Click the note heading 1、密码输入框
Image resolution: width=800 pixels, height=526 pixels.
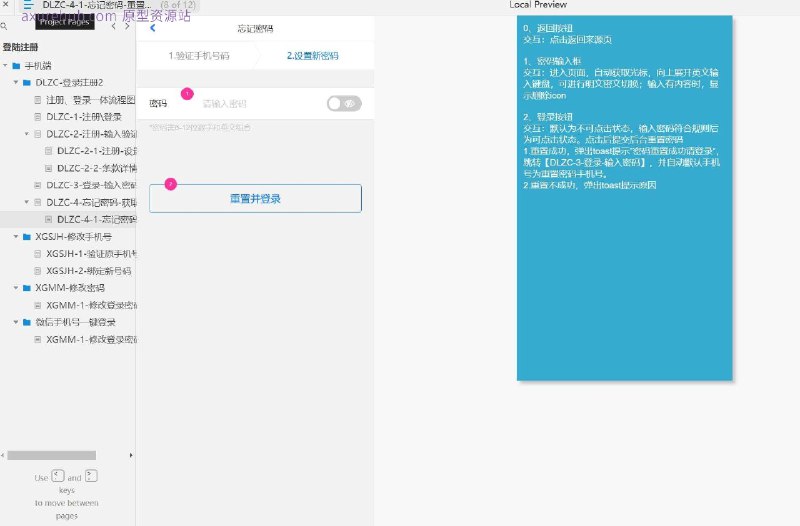pos(552,61)
